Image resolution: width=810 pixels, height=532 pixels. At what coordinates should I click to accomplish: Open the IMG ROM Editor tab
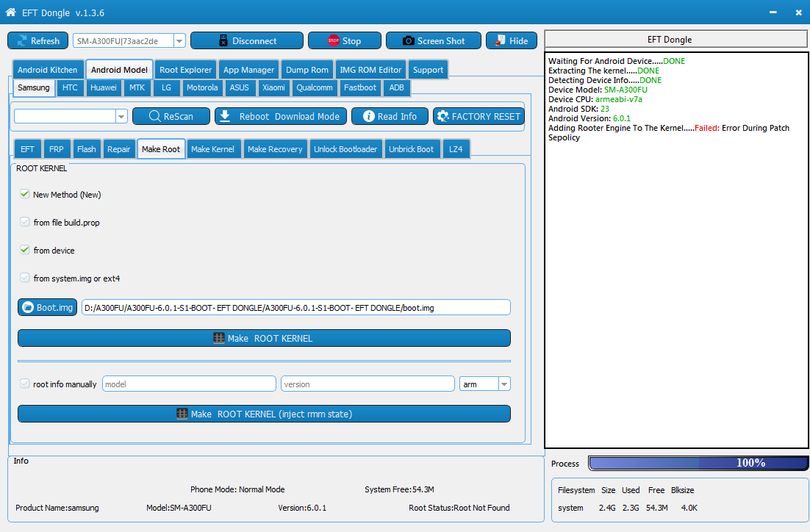370,70
